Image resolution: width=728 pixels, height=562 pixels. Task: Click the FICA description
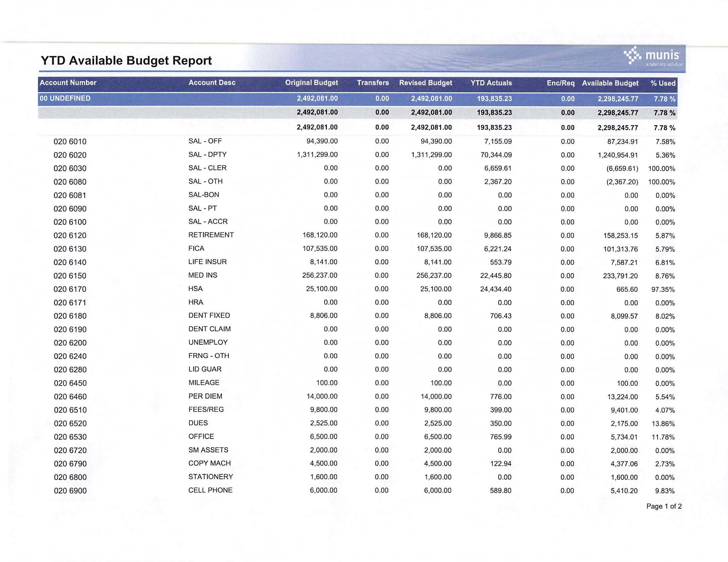tap(196, 248)
